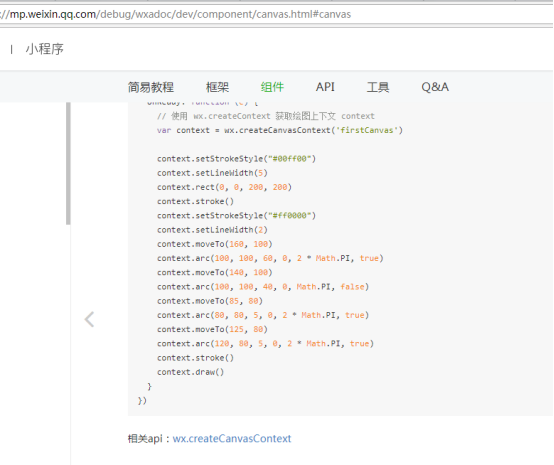Click the comment line about wx.createContext

point(266,116)
